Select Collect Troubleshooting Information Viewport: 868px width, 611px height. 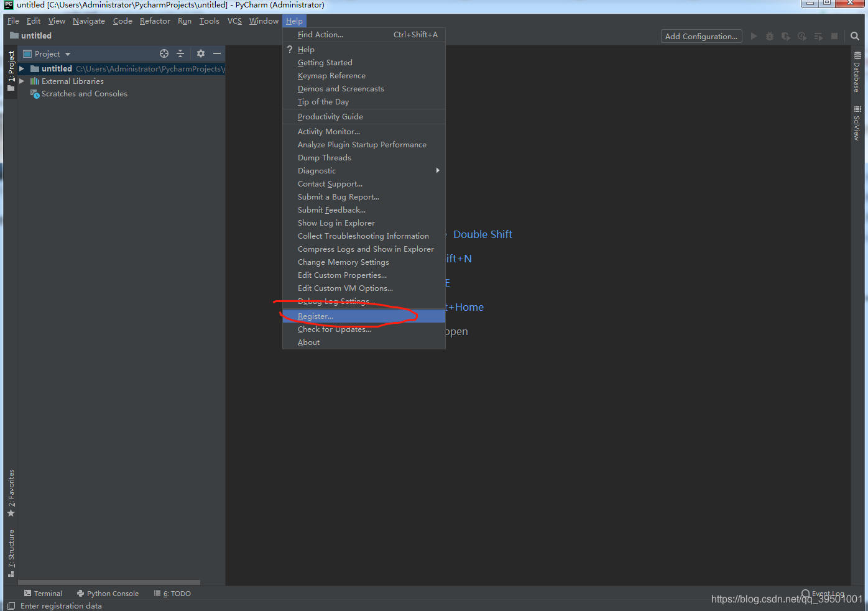(364, 236)
